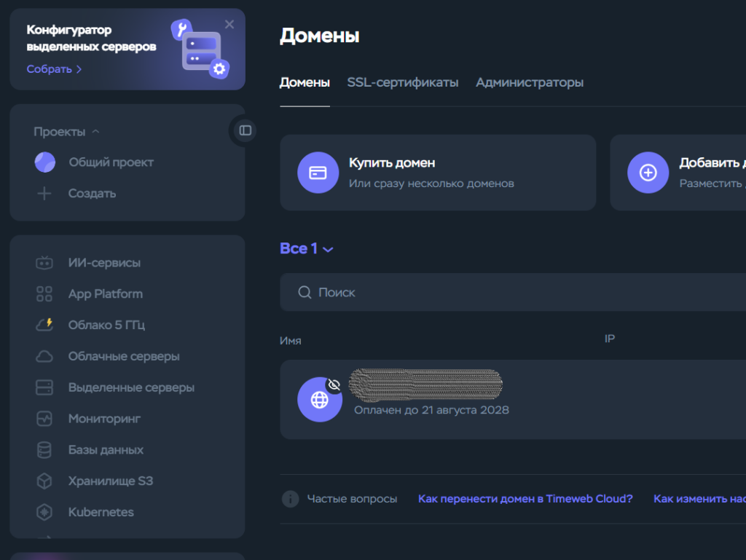This screenshot has height=560, width=746.
Task: Click the Хранилище S3 cube icon
Action: tap(44, 481)
